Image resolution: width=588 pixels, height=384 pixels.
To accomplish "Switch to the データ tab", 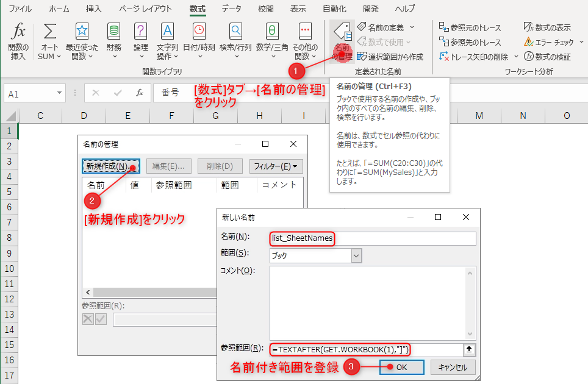I will (231, 9).
